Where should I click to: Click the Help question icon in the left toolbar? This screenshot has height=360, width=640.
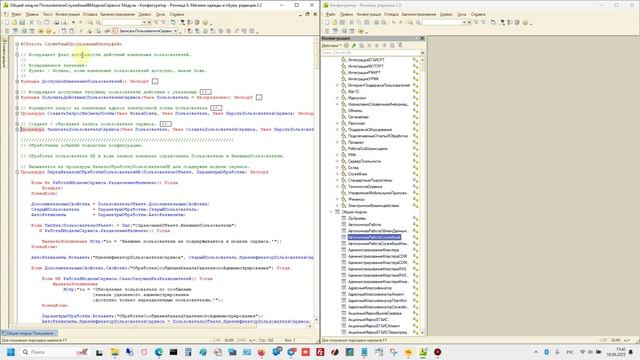[x=205, y=22]
